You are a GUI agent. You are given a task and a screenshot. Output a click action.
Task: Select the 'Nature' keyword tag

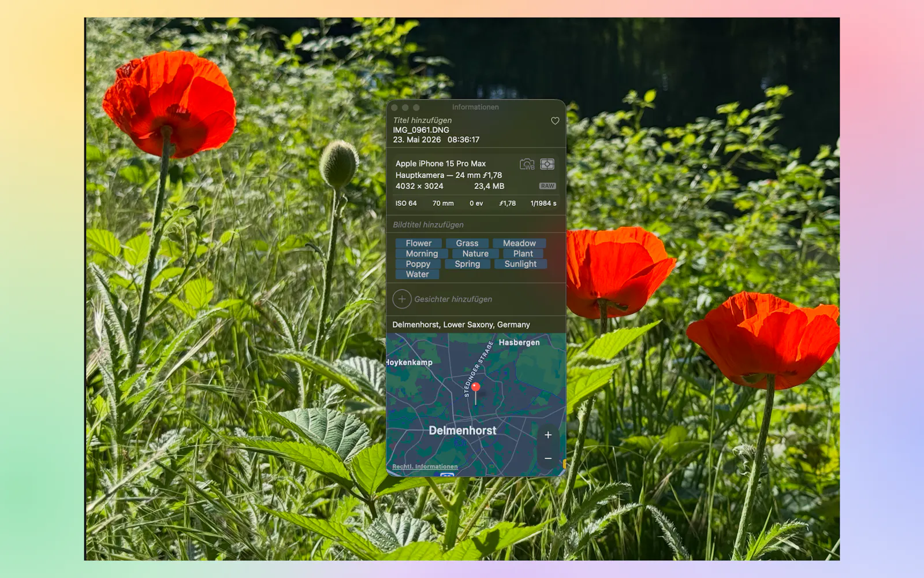(x=475, y=254)
